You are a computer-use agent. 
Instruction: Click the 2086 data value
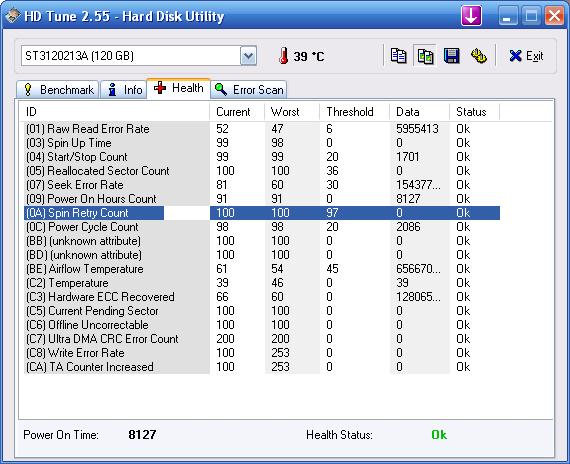click(x=408, y=227)
